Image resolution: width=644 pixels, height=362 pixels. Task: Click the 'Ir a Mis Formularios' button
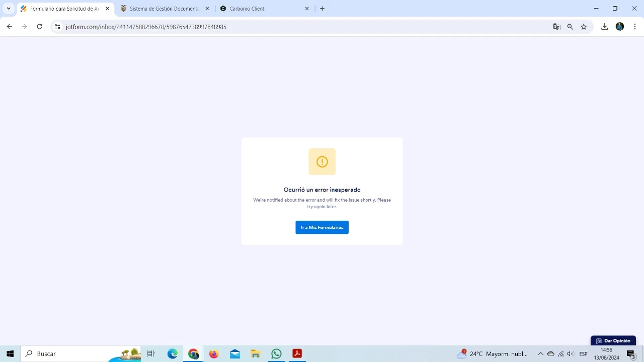click(x=322, y=227)
